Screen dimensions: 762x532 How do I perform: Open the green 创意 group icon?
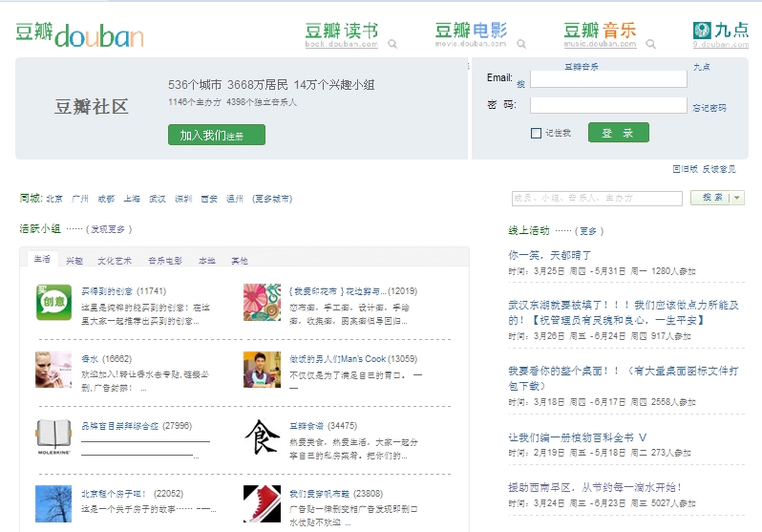[53, 302]
